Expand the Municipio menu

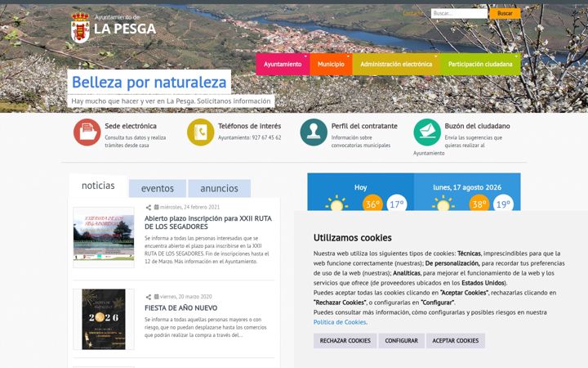tap(331, 65)
